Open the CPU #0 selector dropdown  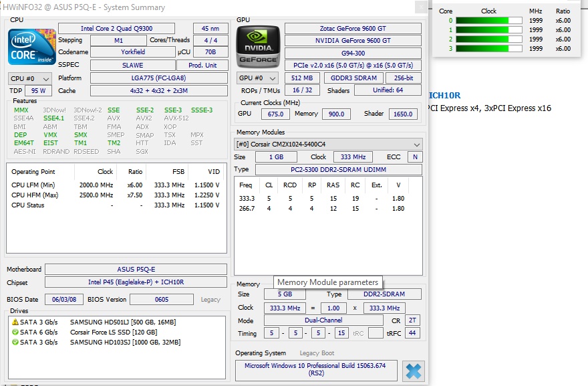[x=29, y=78]
